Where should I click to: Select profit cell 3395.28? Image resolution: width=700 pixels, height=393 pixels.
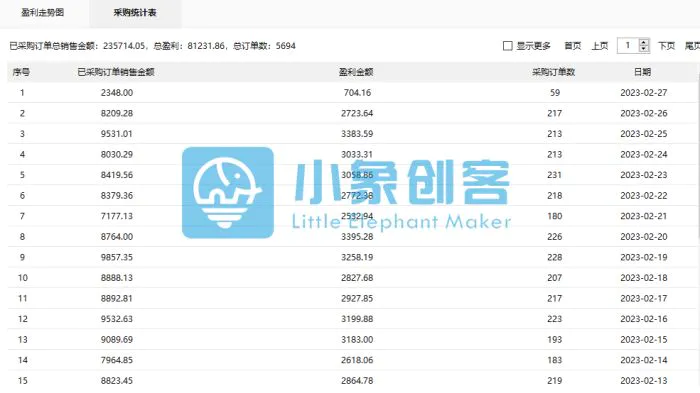[357, 236]
